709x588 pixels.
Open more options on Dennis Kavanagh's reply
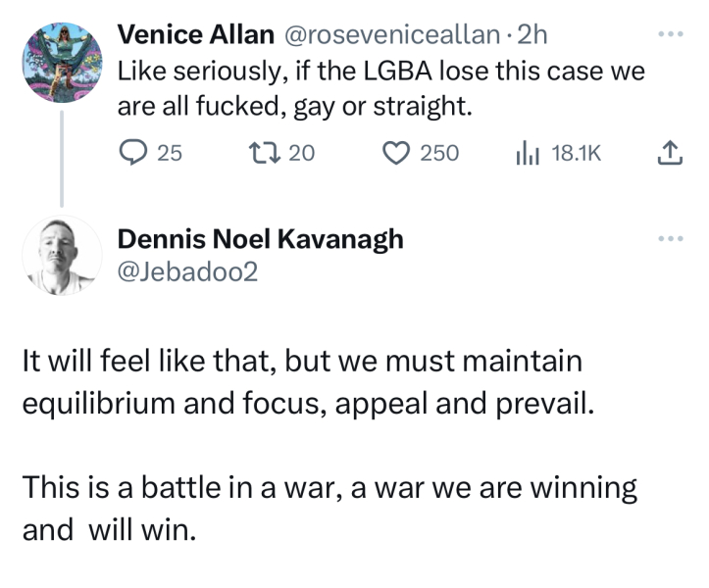pos(668,239)
